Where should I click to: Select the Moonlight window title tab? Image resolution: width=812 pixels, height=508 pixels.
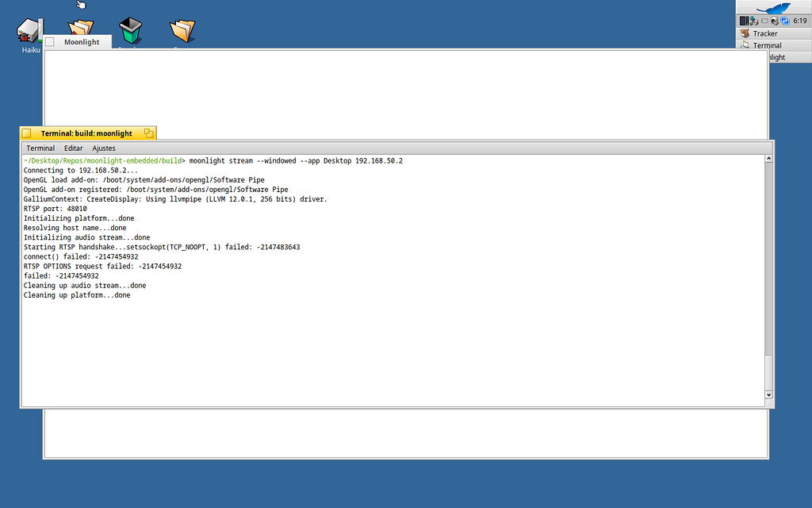(82, 42)
